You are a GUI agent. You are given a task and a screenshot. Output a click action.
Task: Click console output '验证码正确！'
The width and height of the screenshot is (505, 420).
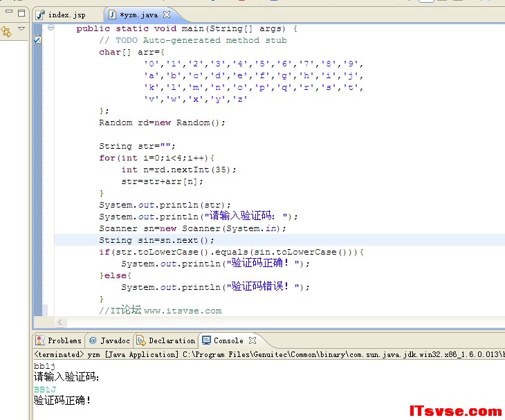point(62,401)
